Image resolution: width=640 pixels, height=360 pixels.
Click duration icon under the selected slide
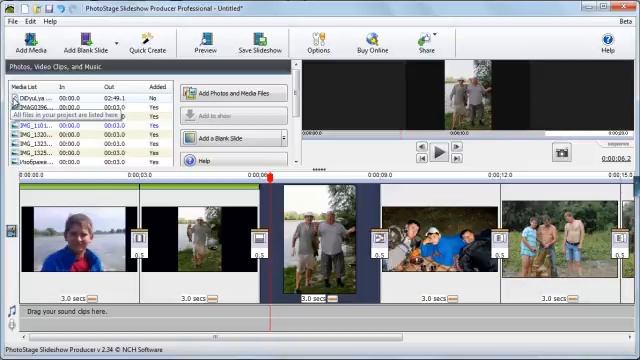(333, 299)
